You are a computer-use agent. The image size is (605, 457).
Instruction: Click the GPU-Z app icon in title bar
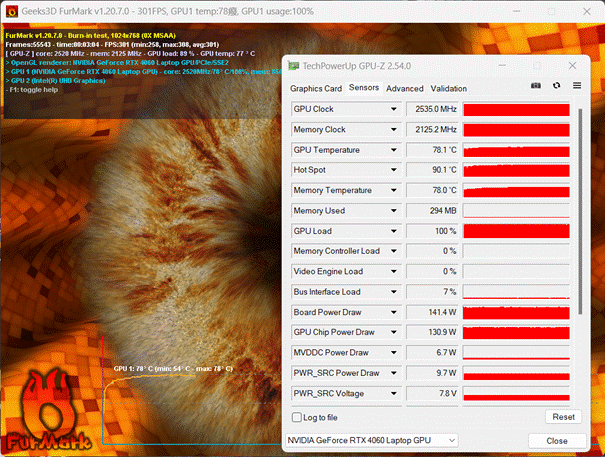pos(293,65)
